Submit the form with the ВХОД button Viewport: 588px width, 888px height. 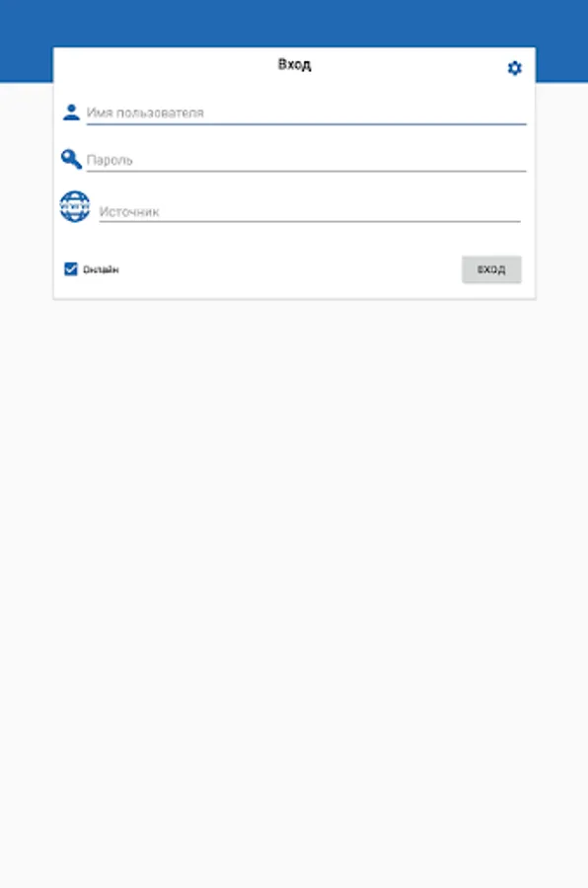491,269
